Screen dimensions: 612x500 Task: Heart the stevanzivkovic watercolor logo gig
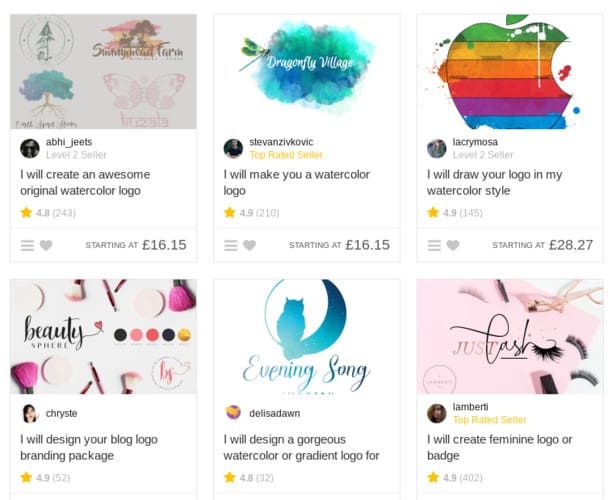click(249, 246)
